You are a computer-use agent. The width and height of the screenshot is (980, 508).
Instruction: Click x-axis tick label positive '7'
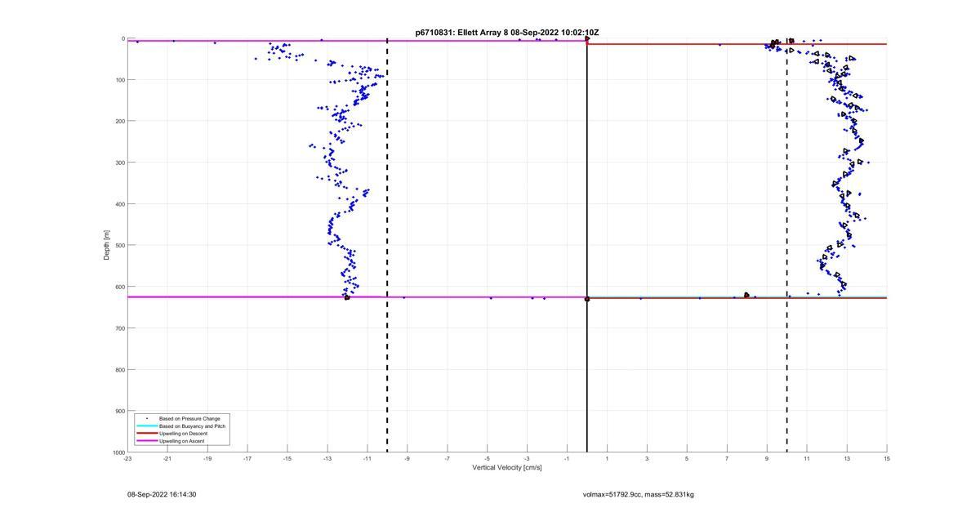point(727,458)
